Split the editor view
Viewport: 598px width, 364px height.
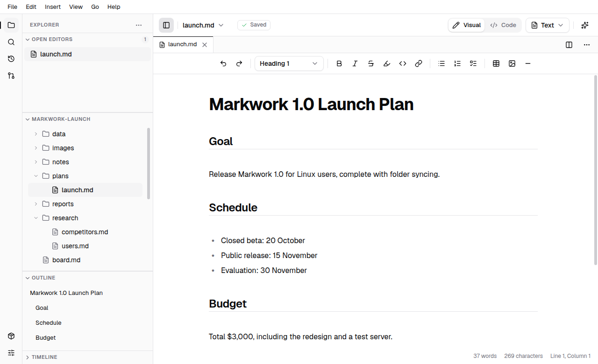[x=569, y=45]
